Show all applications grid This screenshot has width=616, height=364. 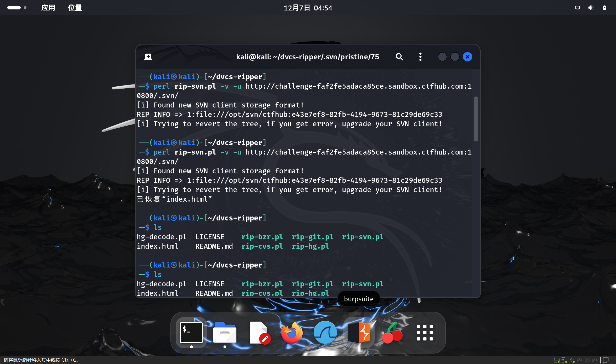pyautogui.click(x=425, y=333)
